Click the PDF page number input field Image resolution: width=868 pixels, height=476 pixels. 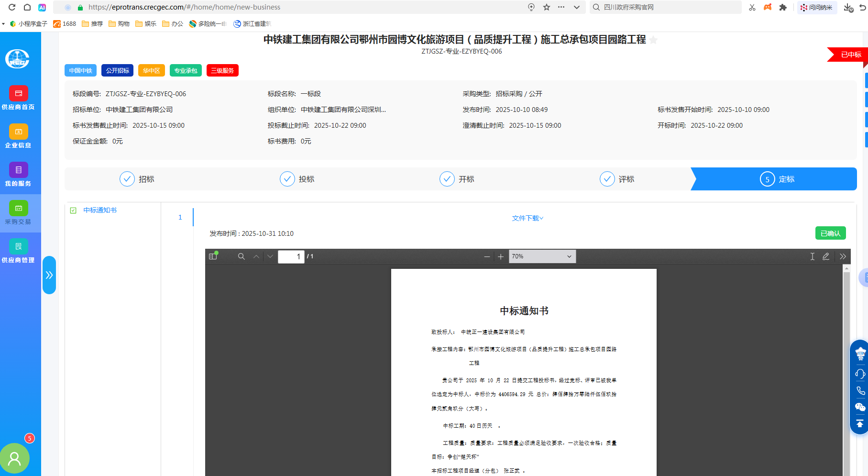coord(291,256)
